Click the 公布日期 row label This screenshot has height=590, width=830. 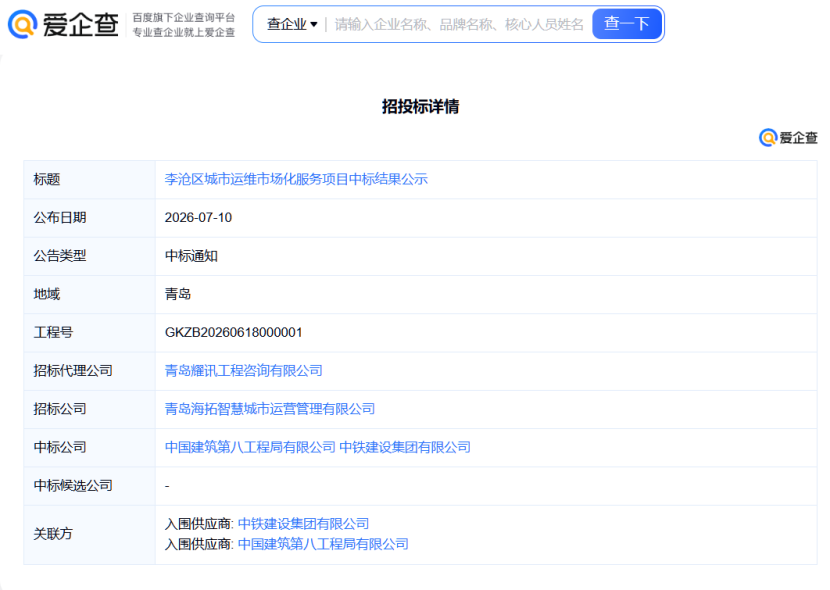(60, 217)
